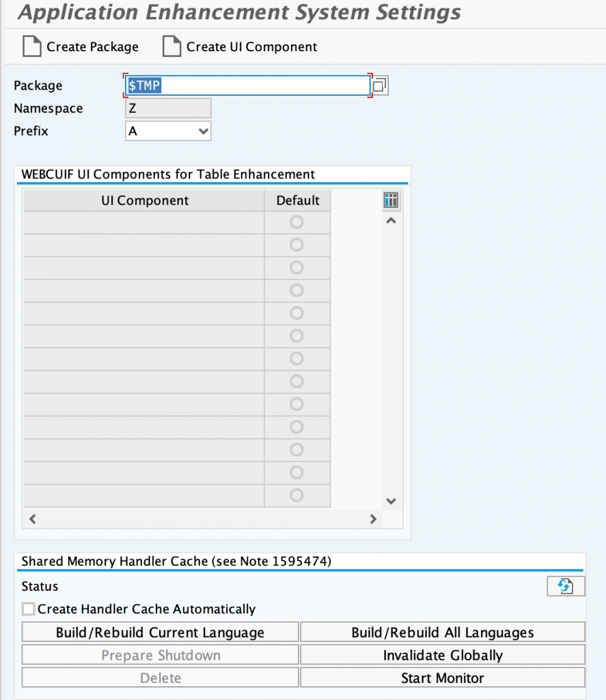Image resolution: width=606 pixels, height=700 pixels.
Task: Click Build/Rebuild All Languages button
Action: click(443, 632)
